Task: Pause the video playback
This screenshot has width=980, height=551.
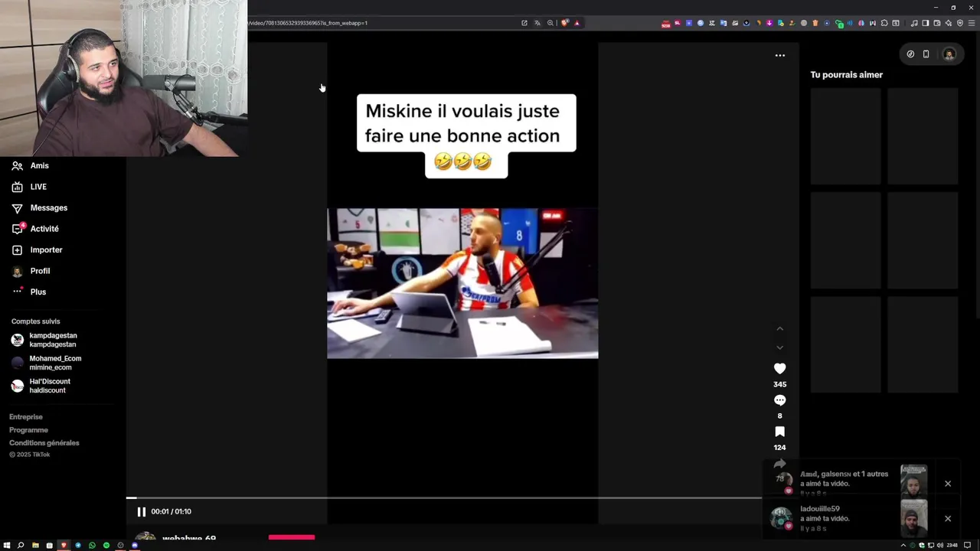Action: point(141,511)
